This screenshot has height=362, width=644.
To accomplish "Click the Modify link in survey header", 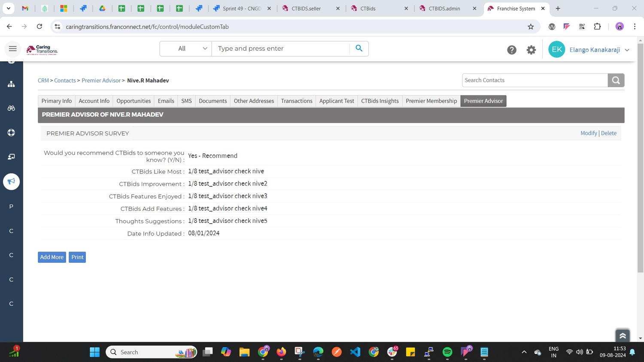I will [x=588, y=133].
